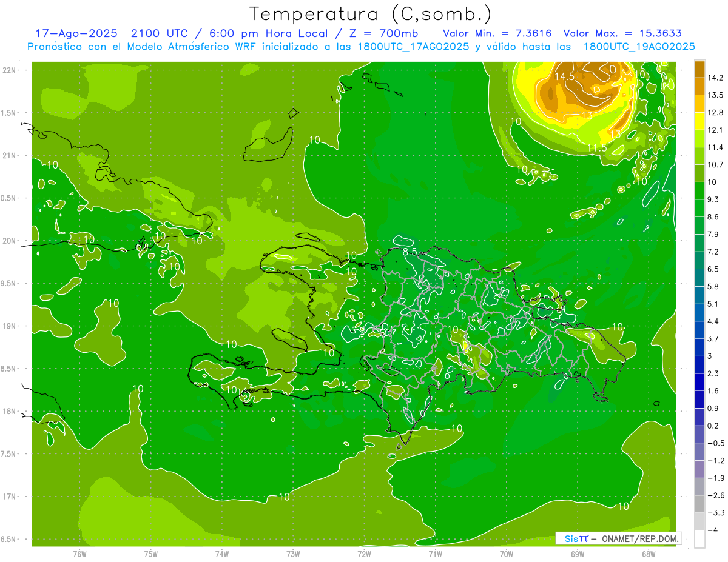
Task: Click the teal legend swatch between 5.8 and 6.5
Action: coord(699,278)
